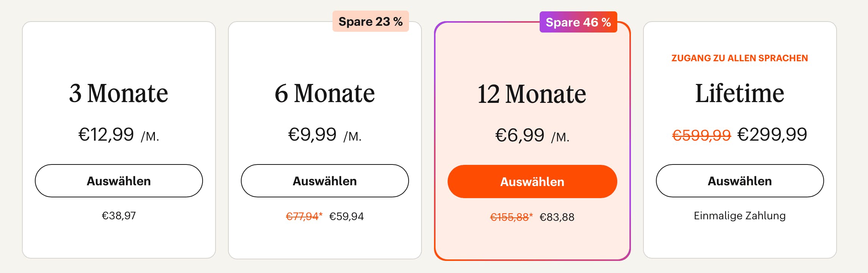Click the €12,99 monthly price
Screen dimensions: 868x273
[x=106, y=135]
